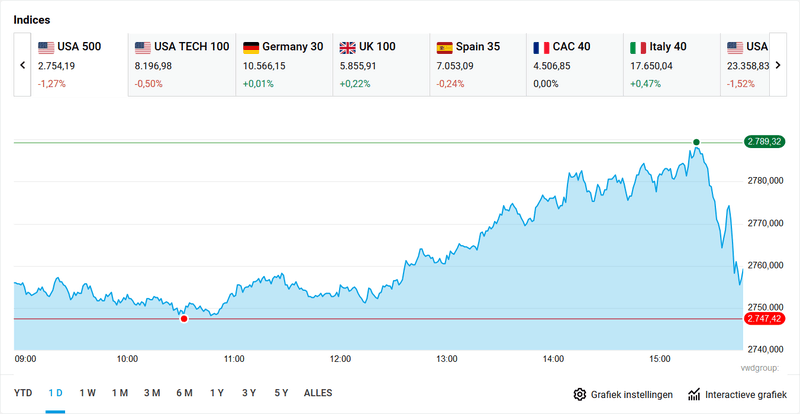Screen dimensions: 800x414
Task: Click the USA 500 flag icon
Action: click(x=45, y=47)
